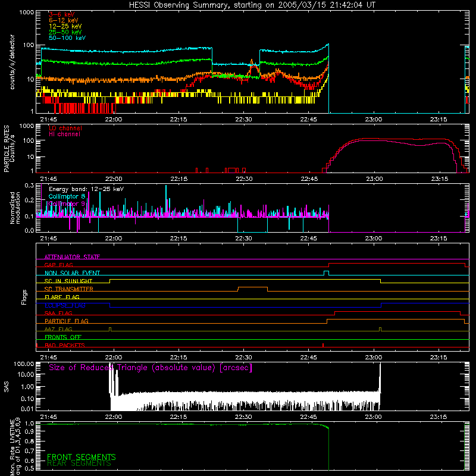
Task: Select the yellow "12-25 keV" legend entry in the top panel
Action: point(65,26)
